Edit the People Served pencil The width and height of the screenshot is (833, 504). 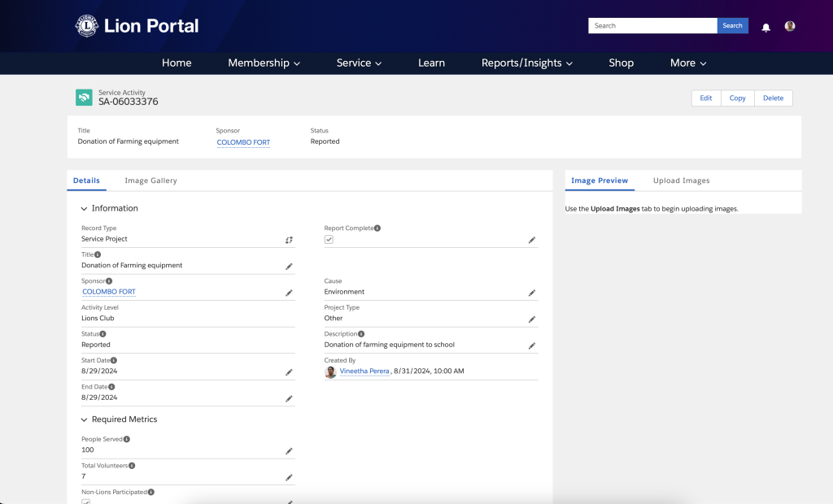[289, 451]
